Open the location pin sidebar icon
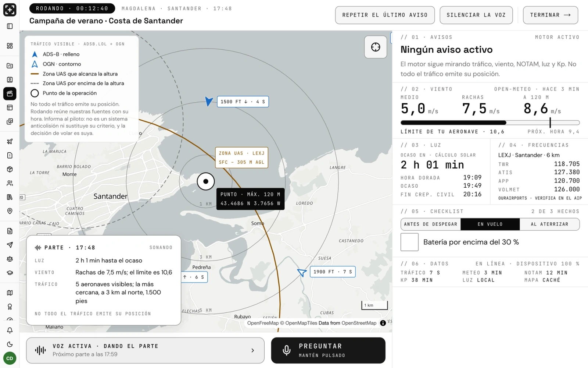588x368 pixels. (10, 211)
